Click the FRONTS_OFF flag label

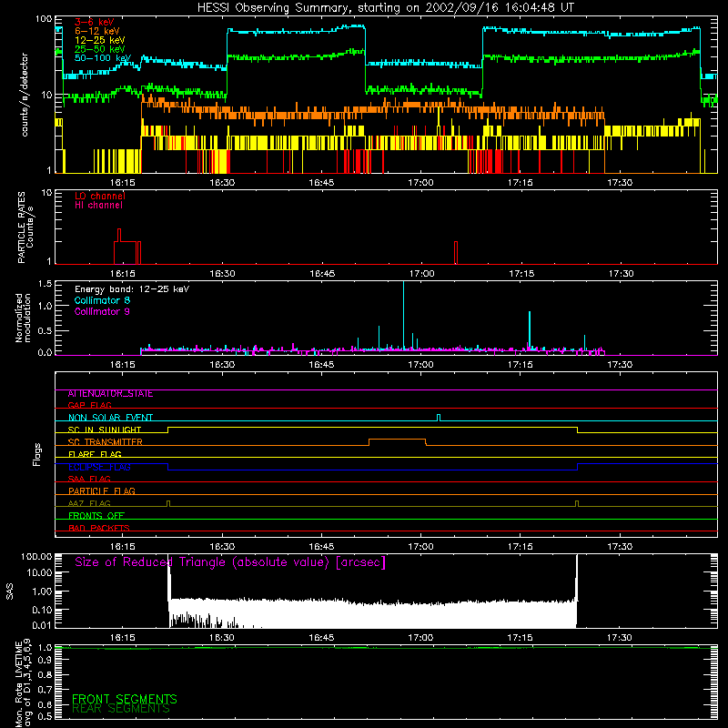click(x=96, y=516)
